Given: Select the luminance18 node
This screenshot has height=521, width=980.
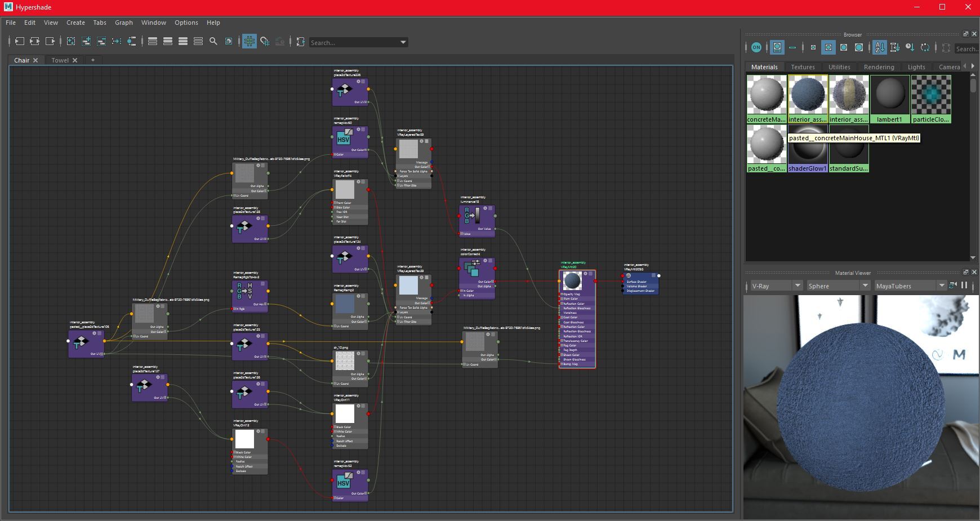Looking at the screenshot, I should (x=477, y=221).
